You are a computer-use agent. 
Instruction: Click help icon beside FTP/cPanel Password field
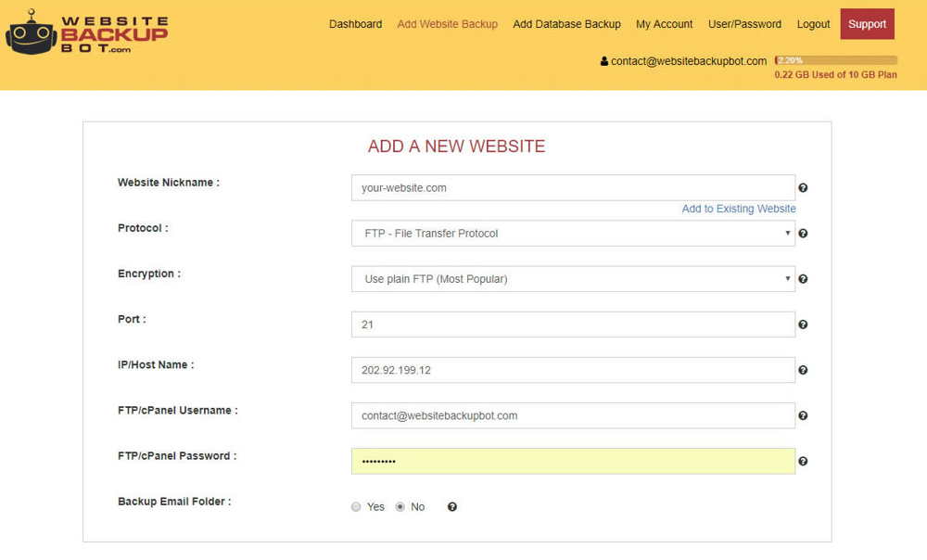803,461
